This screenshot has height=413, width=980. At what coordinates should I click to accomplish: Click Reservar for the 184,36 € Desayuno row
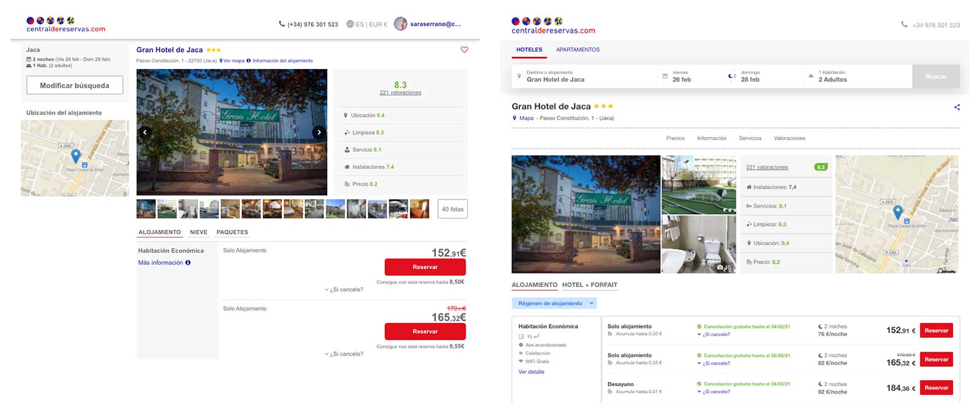click(x=937, y=388)
